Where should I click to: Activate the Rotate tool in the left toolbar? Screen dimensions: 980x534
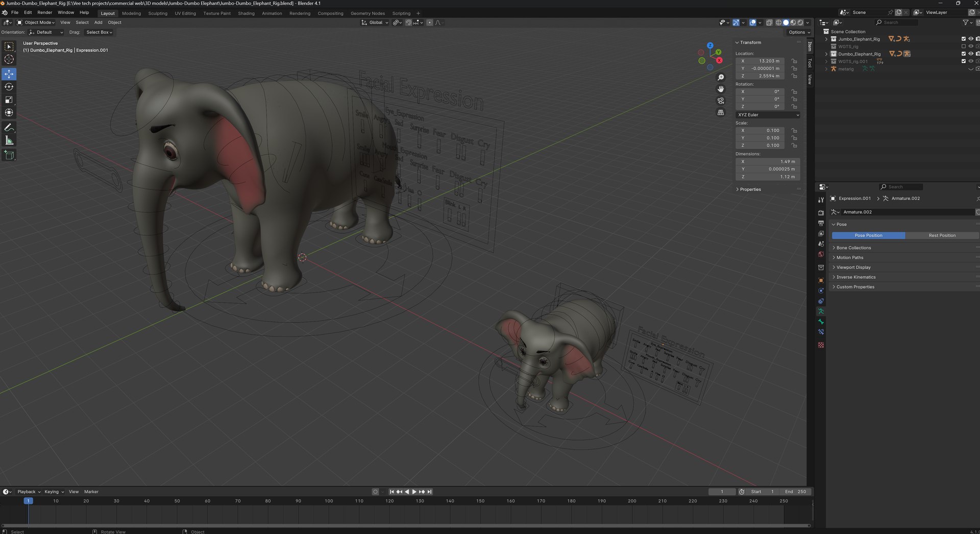(9, 87)
